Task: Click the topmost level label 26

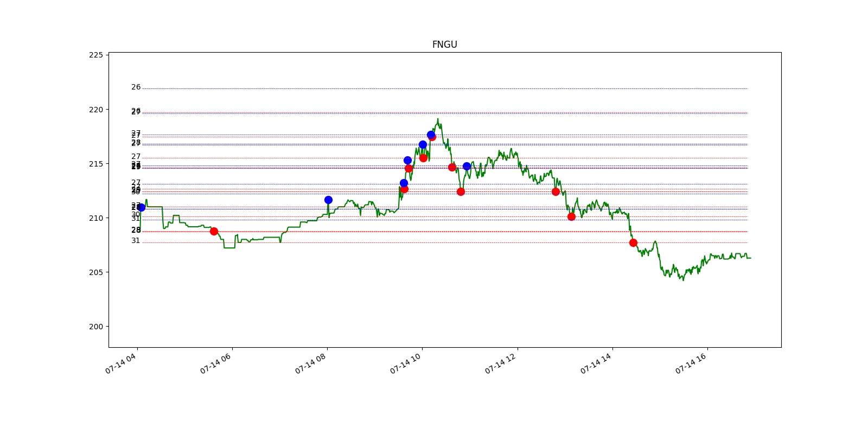Action: tap(136, 87)
